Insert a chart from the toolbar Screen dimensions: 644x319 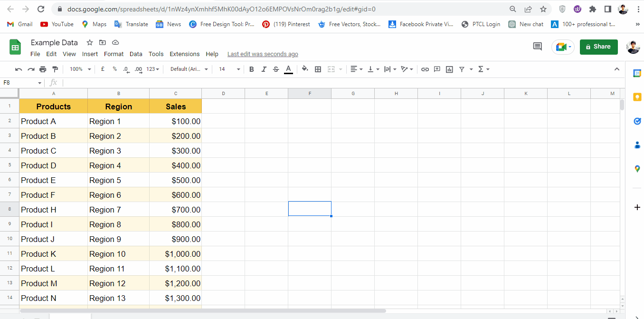(449, 69)
